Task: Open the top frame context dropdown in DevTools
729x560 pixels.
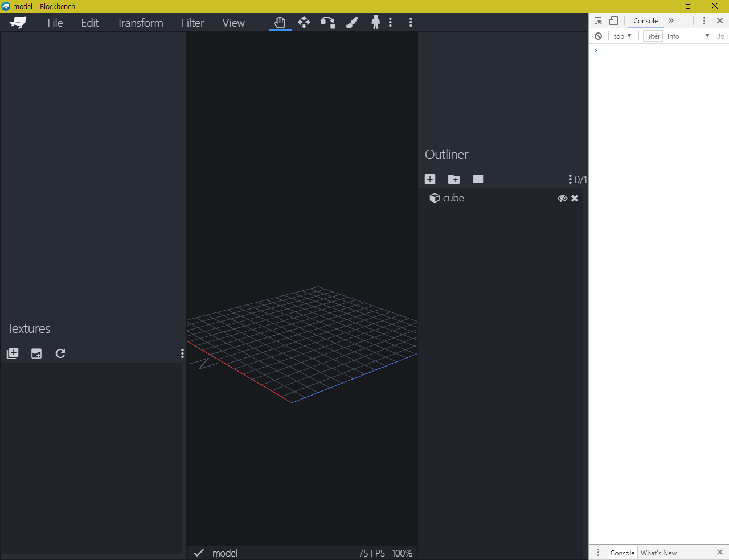Action: [622, 36]
